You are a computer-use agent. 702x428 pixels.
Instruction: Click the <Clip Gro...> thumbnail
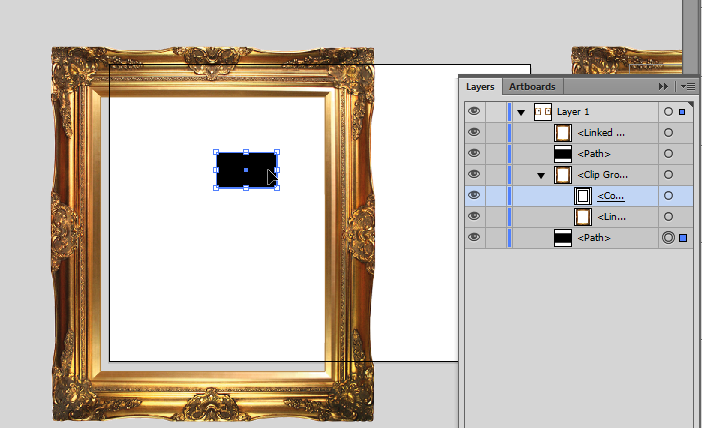pos(563,175)
